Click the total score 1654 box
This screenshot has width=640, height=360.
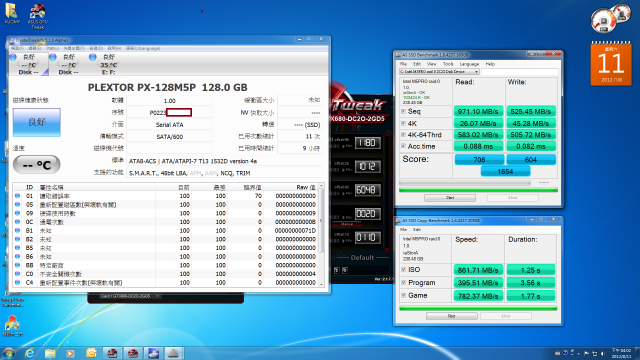pos(505,172)
